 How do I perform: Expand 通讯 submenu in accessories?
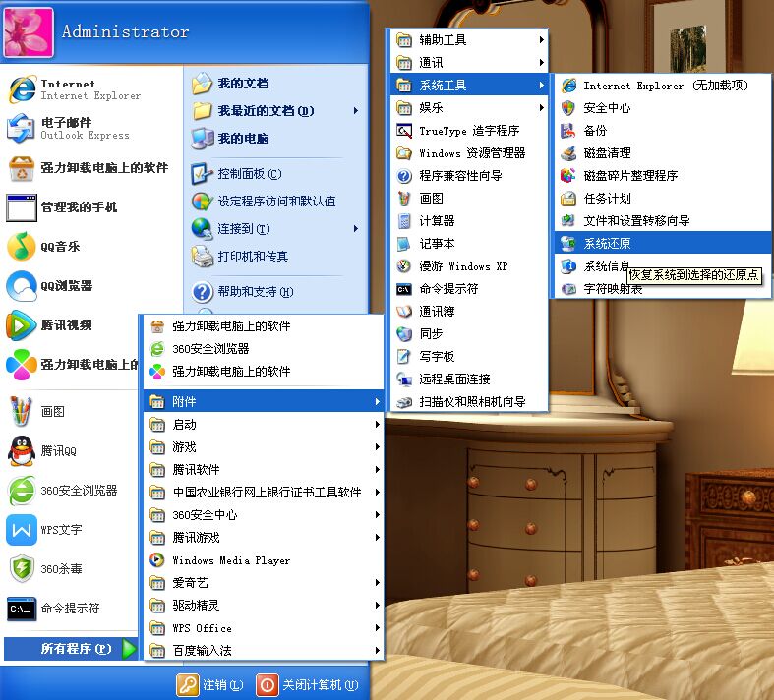point(469,63)
